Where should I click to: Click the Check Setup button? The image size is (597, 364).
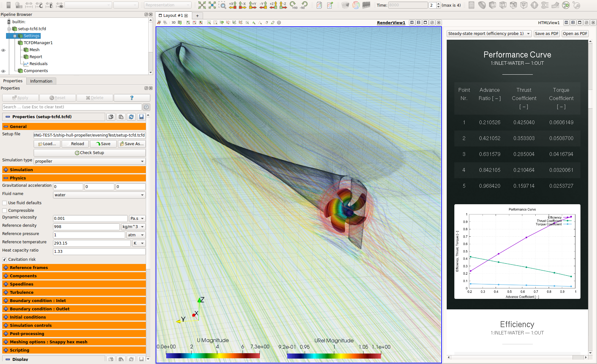point(90,153)
